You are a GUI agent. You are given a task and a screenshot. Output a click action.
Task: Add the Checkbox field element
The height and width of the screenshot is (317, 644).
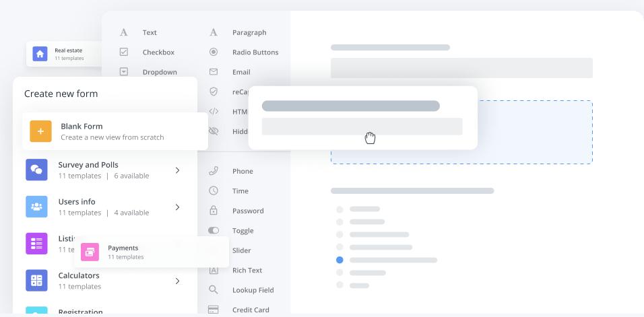[158, 52]
